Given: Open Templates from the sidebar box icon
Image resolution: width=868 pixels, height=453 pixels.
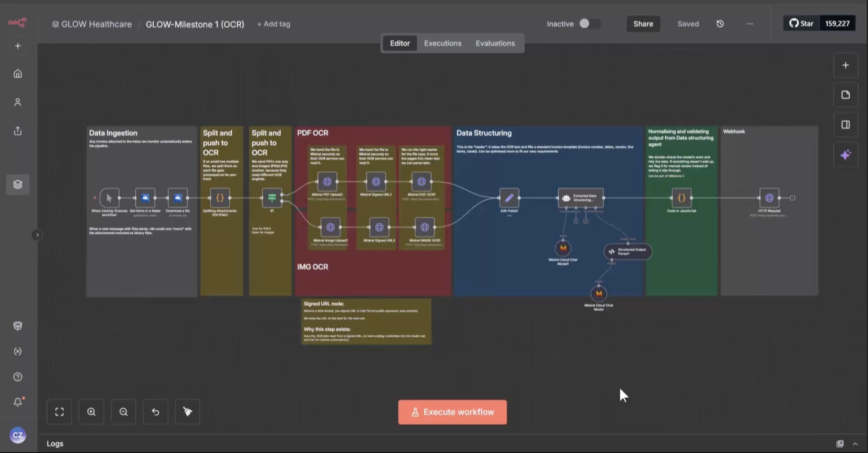Looking at the screenshot, I should pos(18,326).
